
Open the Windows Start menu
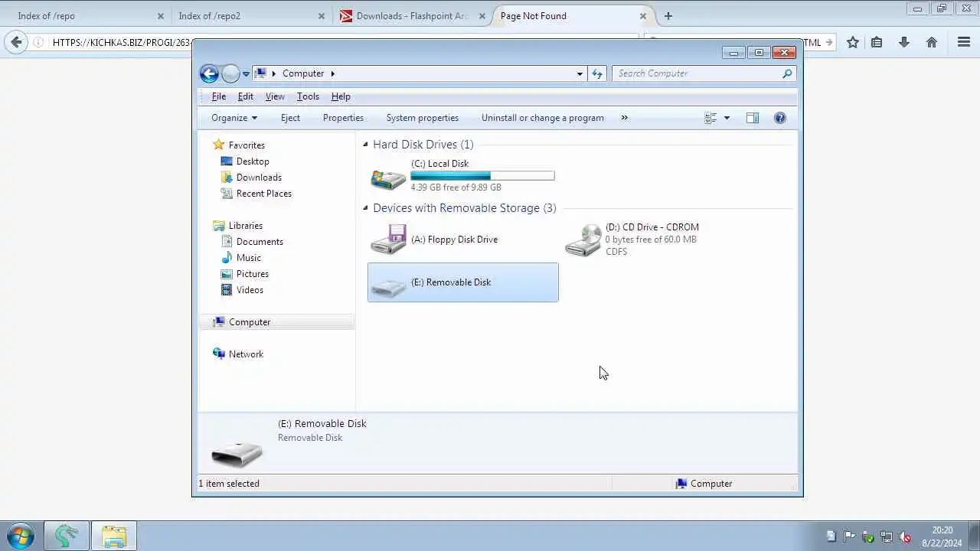[21, 536]
